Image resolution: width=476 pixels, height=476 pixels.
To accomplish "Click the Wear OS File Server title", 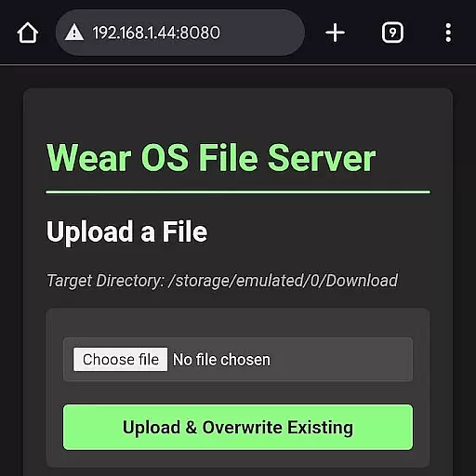I will click(211, 157).
